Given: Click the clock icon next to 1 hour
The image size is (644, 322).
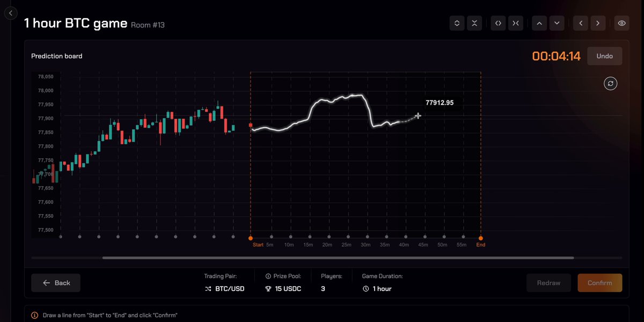Looking at the screenshot, I should [x=365, y=289].
